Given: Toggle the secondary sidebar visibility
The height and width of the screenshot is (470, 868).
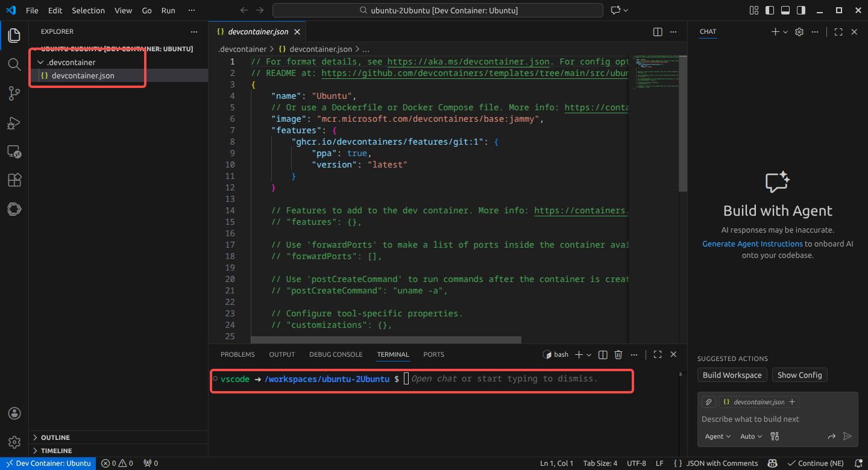Looking at the screenshot, I should click(x=801, y=10).
